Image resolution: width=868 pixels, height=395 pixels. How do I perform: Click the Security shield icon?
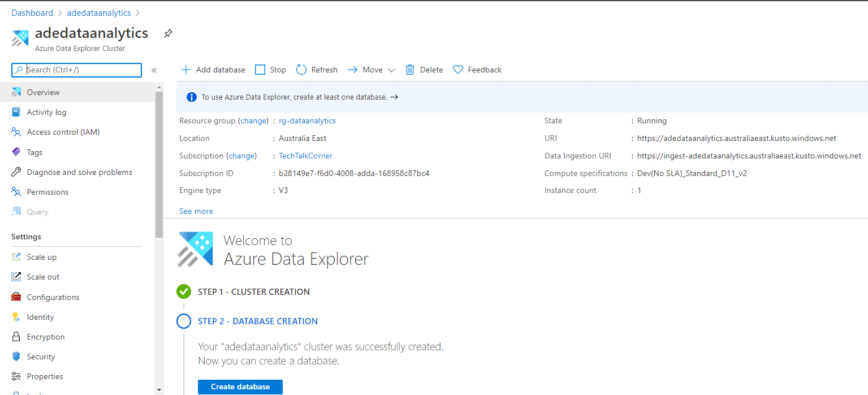[x=16, y=357]
